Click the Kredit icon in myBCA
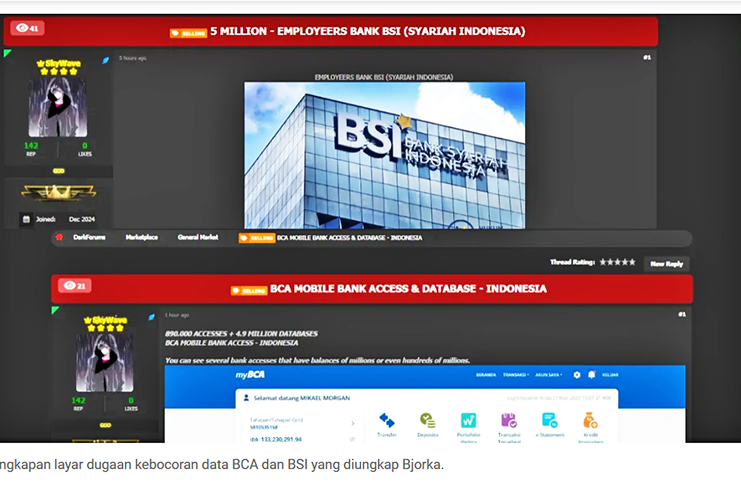The height and width of the screenshot is (485, 741). (590, 421)
